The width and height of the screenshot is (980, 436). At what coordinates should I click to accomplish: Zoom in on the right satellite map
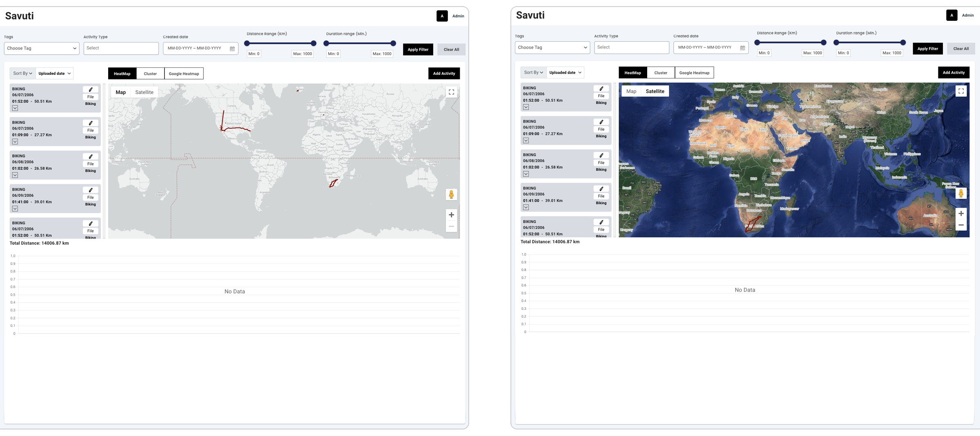961,214
